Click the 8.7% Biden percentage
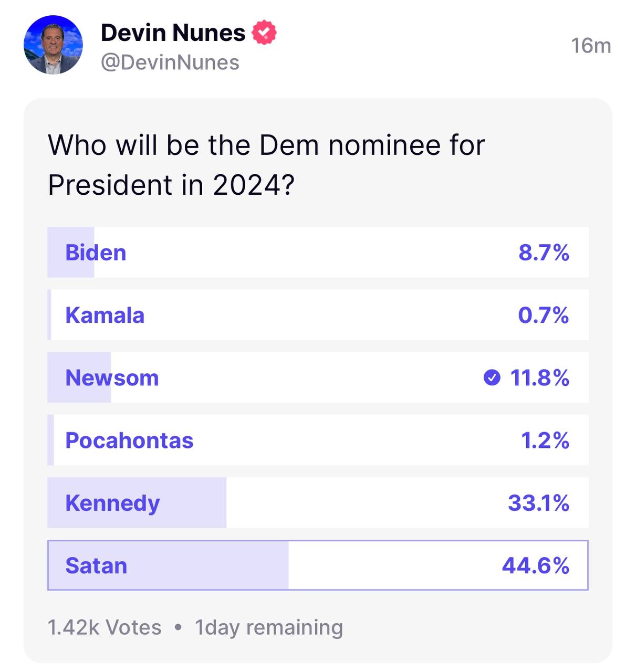636x672 pixels. tap(544, 253)
